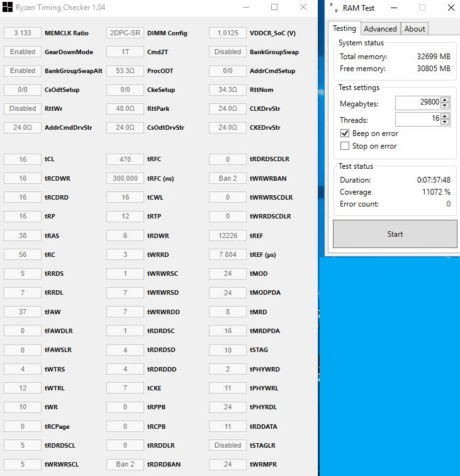The height and width of the screenshot is (476, 460).
Task: Click the tREF value 12226
Action: [x=228, y=235]
